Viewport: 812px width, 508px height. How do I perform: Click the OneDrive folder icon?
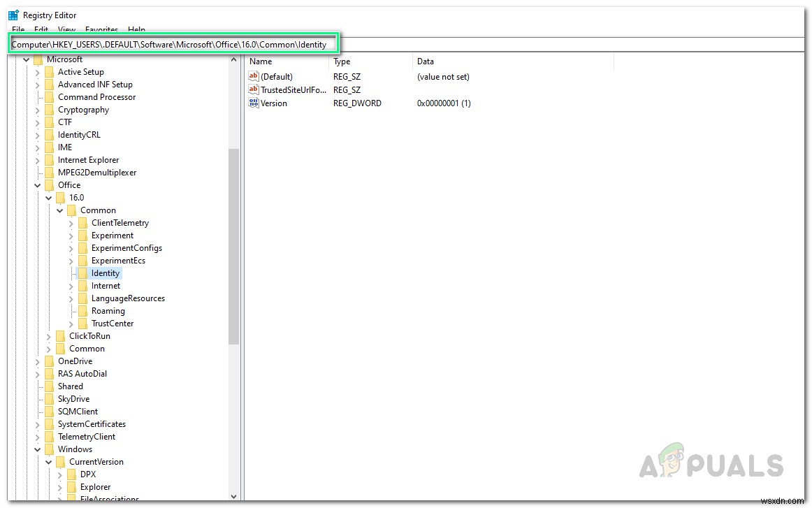coord(49,361)
